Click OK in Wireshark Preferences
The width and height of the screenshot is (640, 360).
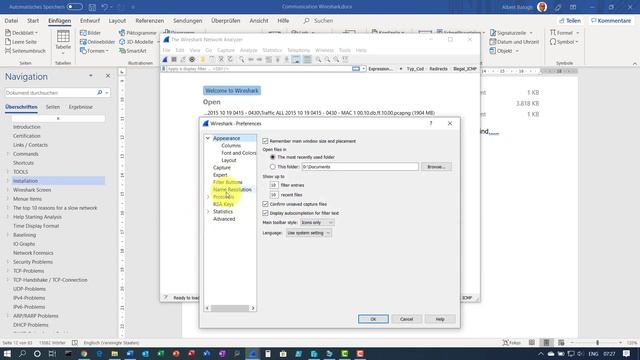(x=373, y=319)
